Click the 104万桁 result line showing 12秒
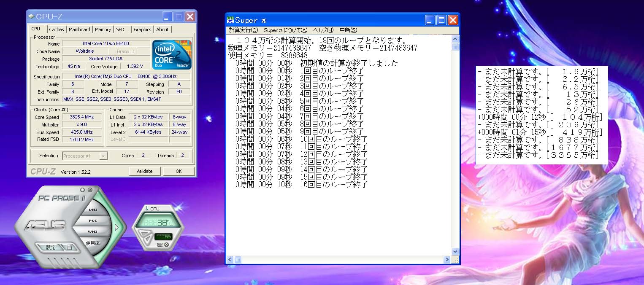Image resolution: width=644 pixels, height=285 pixels. (x=540, y=117)
